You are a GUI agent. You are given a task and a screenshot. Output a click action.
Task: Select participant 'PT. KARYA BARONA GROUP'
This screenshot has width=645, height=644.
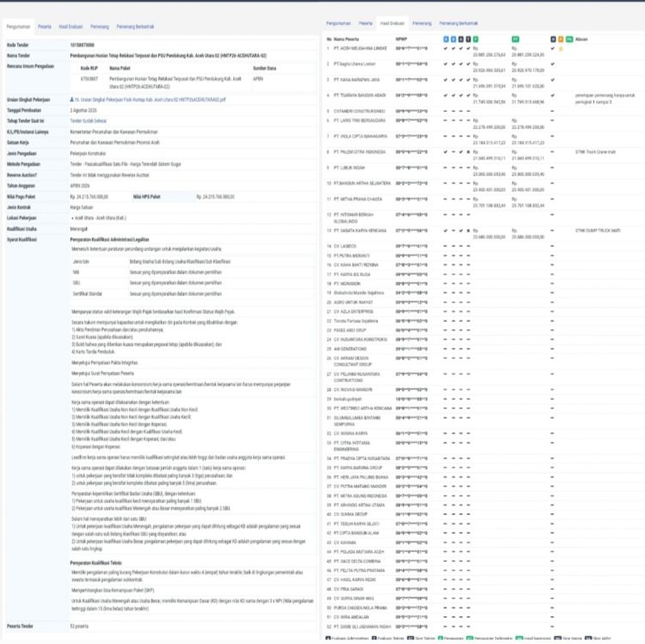pyautogui.click(x=358, y=468)
